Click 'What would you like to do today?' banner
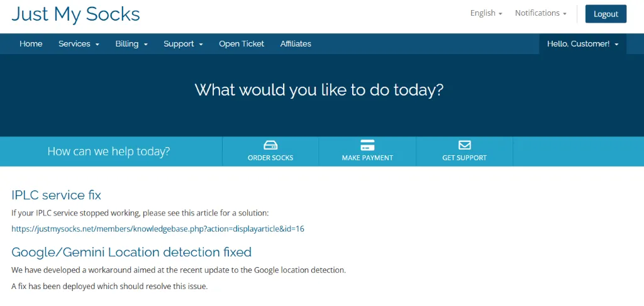The width and height of the screenshot is (644, 306). tap(319, 89)
